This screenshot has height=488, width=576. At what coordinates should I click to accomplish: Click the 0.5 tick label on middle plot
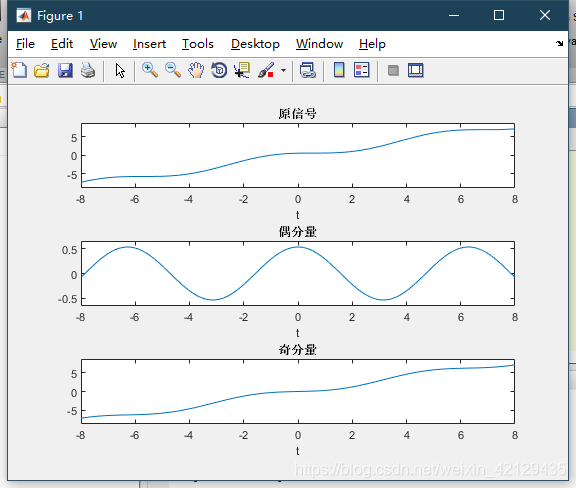pos(69,250)
